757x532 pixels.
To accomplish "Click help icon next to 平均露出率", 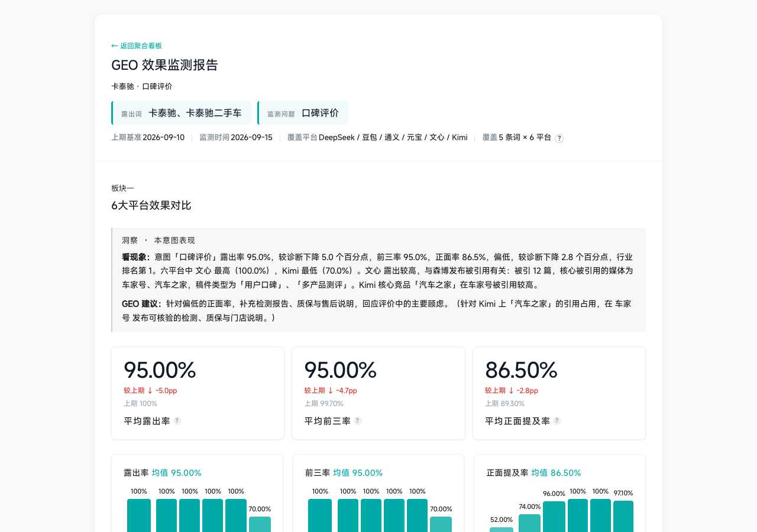I will [177, 421].
